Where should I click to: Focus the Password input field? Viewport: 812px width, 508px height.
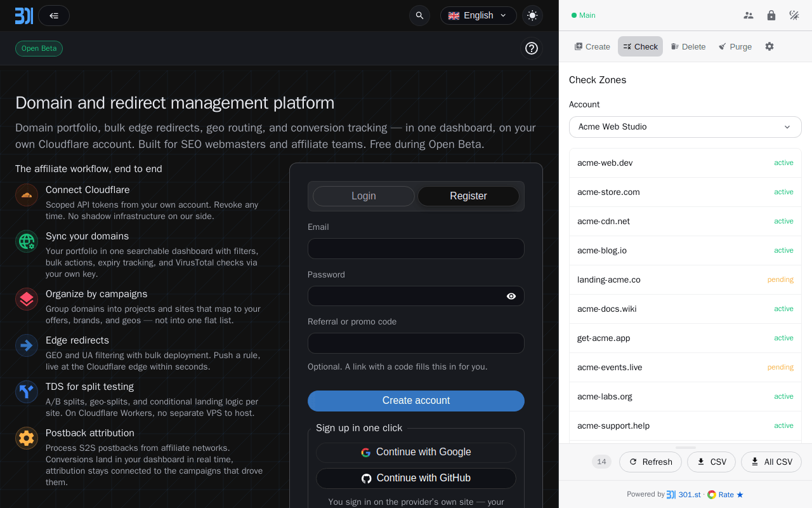tap(416, 296)
